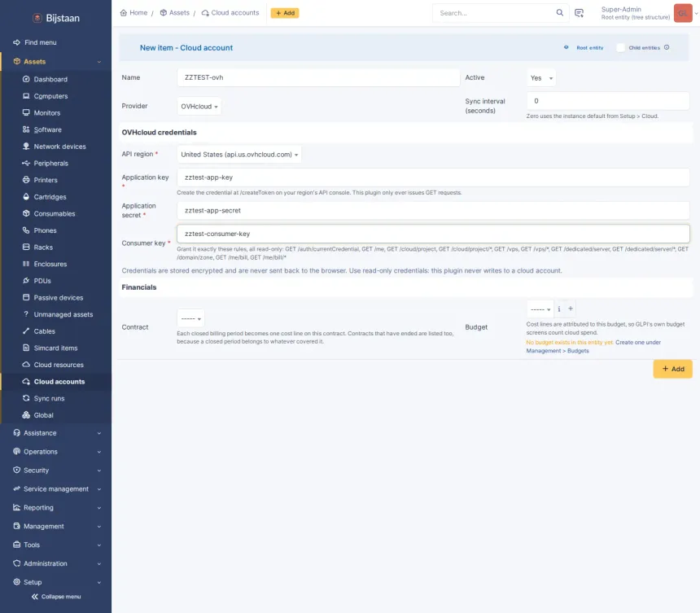Viewport: 700px width, 613px height.
Task: Click the search magnifier icon
Action: pos(559,13)
